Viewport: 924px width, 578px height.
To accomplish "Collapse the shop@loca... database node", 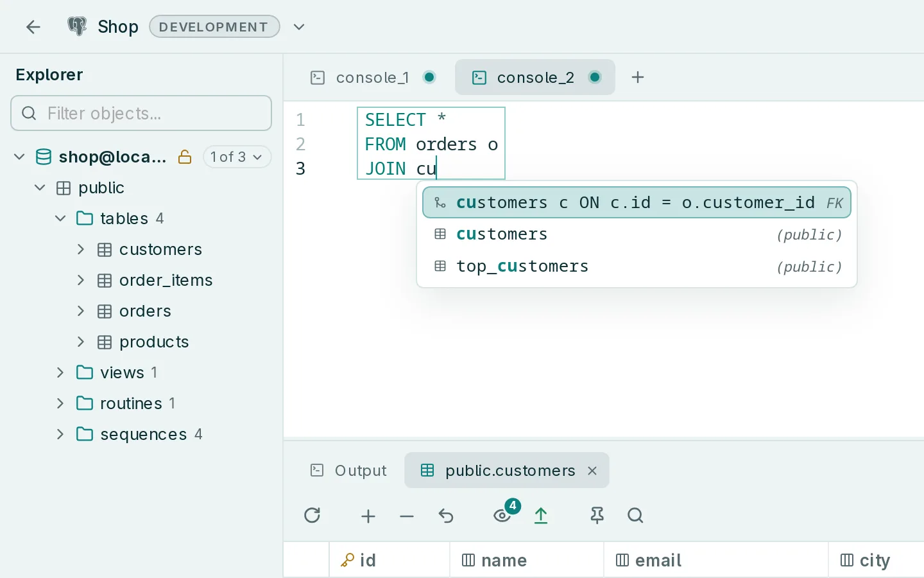I will pos(19,157).
